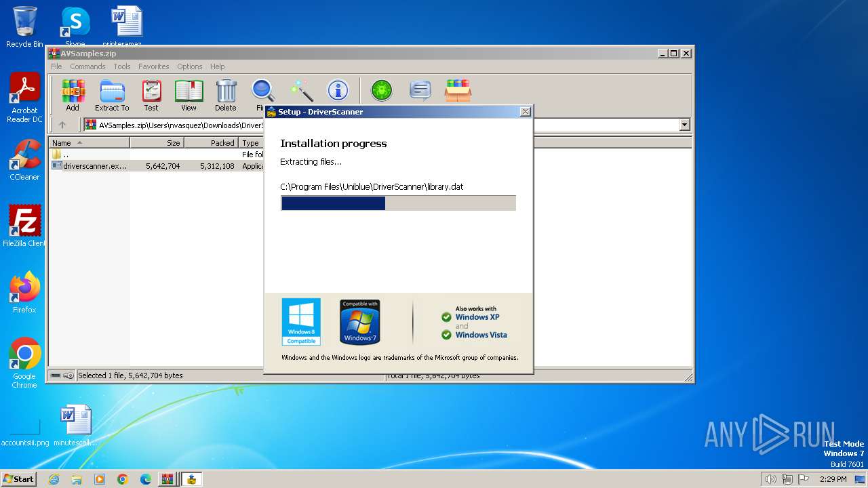Open Recycle Bin desktop icon
868x488 pixels.
[x=24, y=27]
